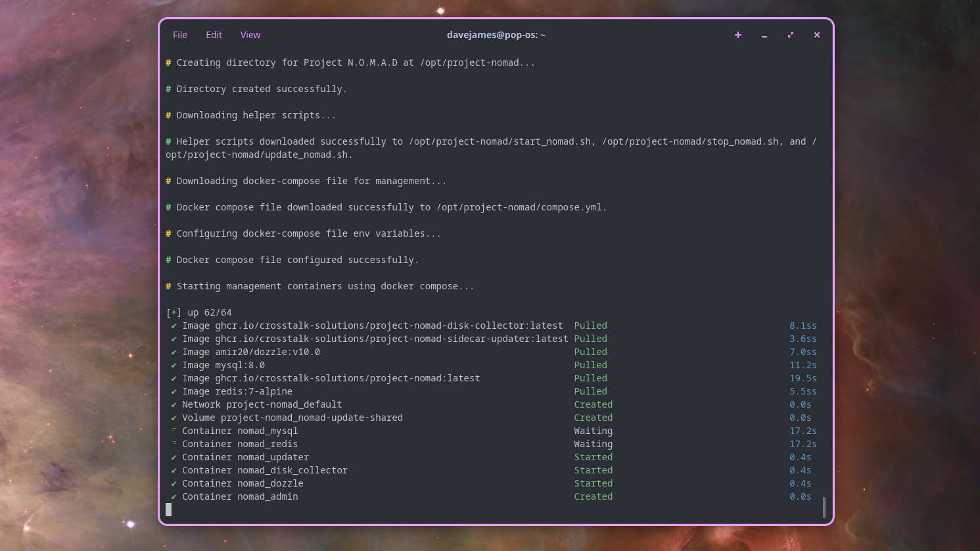This screenshot has width=980, height=551.
Task: Click the spinner beside Container nomad_mysql
Action: [x=174, y=430]
